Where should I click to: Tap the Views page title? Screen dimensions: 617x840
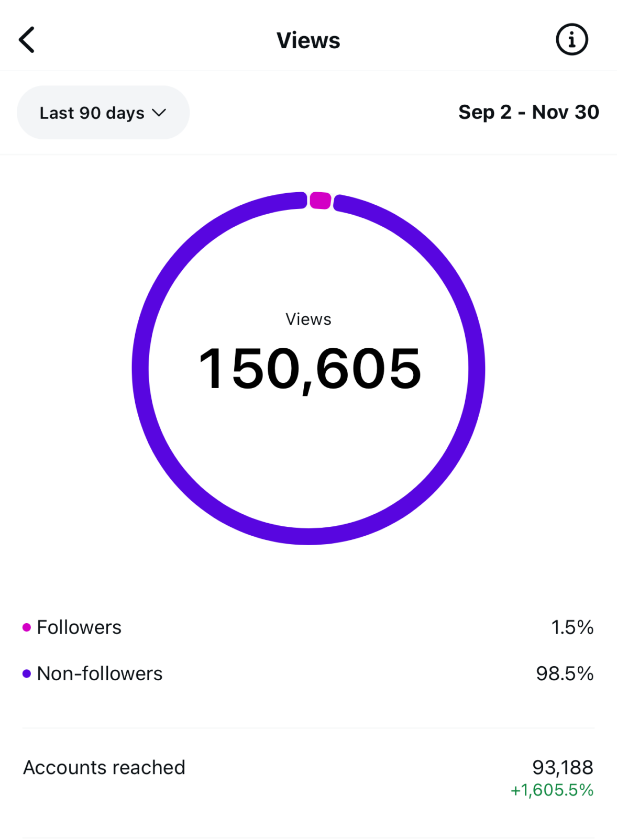[x=308, y=40]
